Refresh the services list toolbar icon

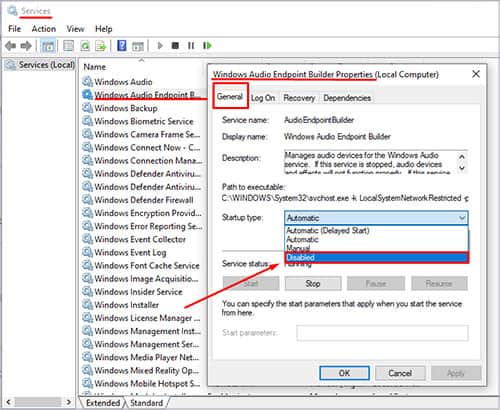85,46
